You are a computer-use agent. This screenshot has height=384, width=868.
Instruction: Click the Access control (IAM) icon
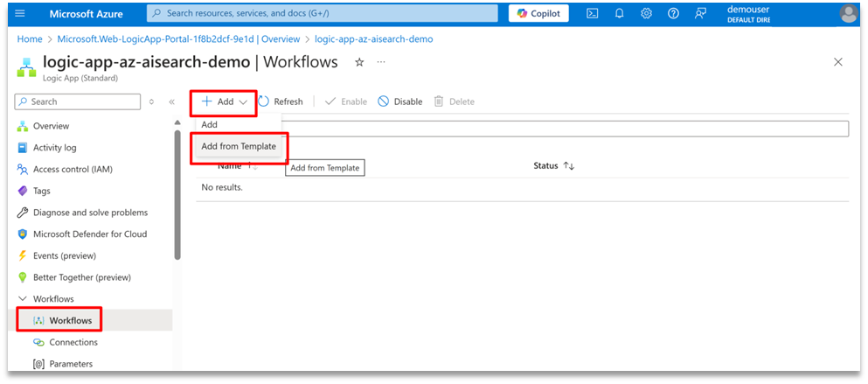23,169
